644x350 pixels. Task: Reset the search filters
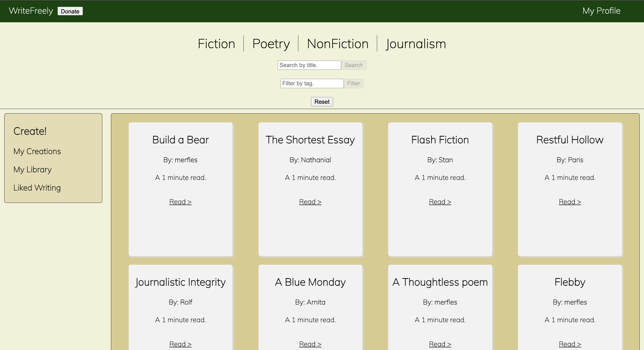click(322, 102)
